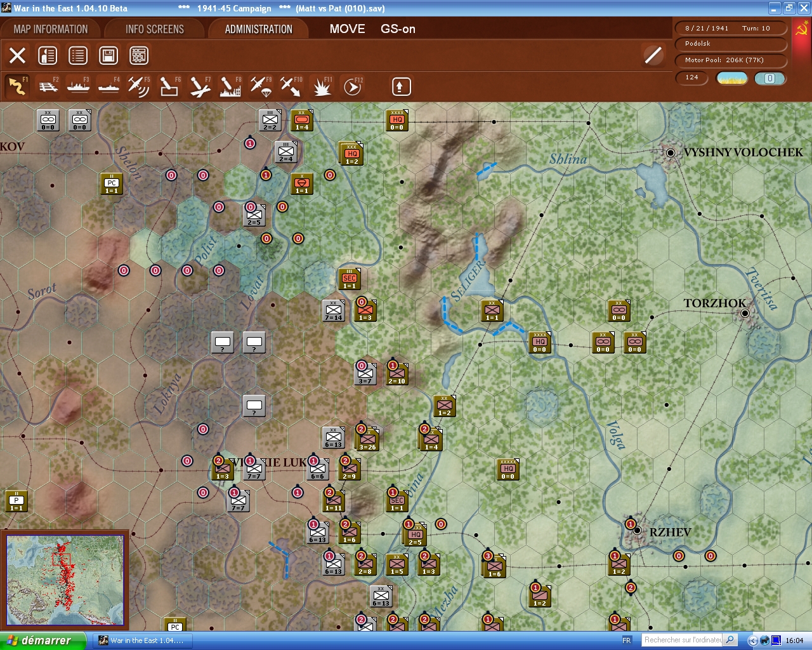812x650 pixels.
Task: Select the gray 7=14 unit counter
Action: [x=334, y=311]
